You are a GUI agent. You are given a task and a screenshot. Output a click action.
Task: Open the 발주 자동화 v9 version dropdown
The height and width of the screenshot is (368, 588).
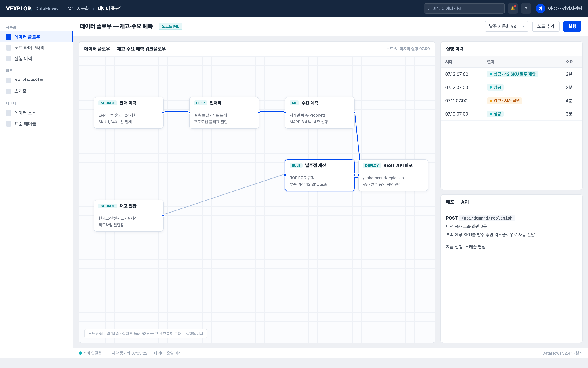click(506, 26)
